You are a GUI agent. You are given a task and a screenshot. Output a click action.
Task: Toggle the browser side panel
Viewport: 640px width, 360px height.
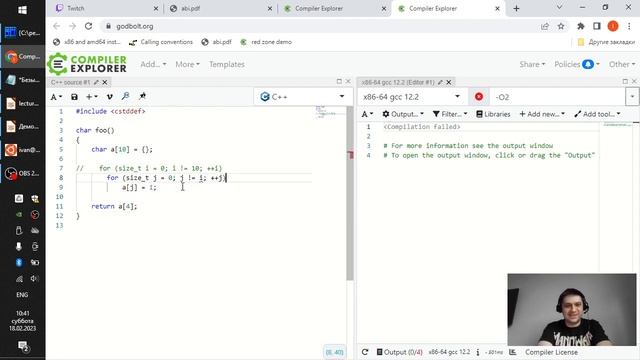click(x=597, y=26)
